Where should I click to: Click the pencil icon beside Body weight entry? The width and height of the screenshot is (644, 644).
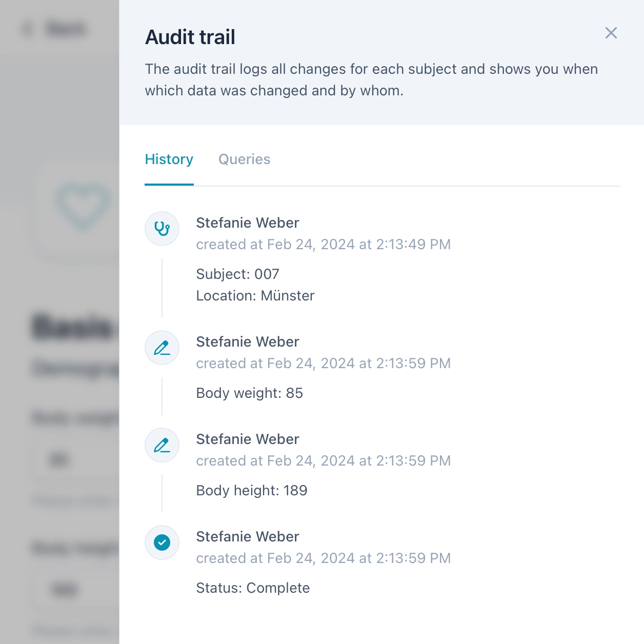(162, 348)
